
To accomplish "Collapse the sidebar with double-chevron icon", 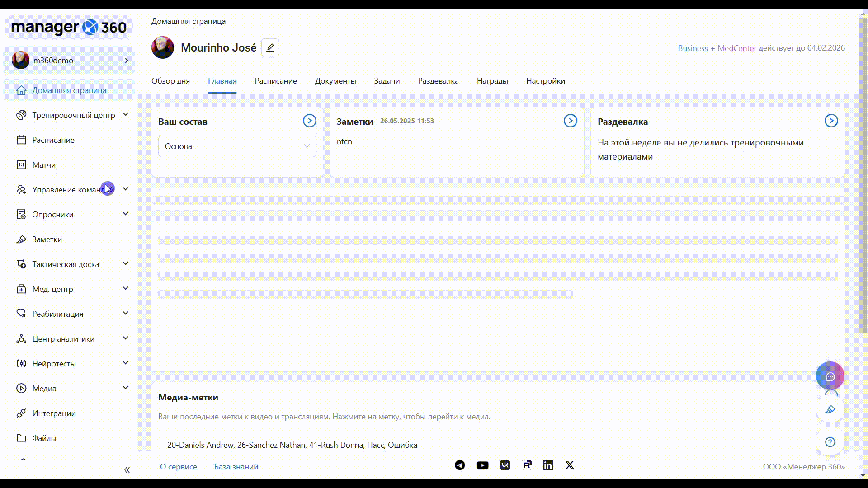I will (x=127, y=470).
